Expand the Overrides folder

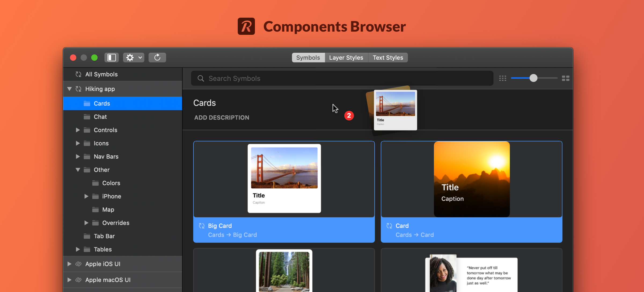point(86,223)
